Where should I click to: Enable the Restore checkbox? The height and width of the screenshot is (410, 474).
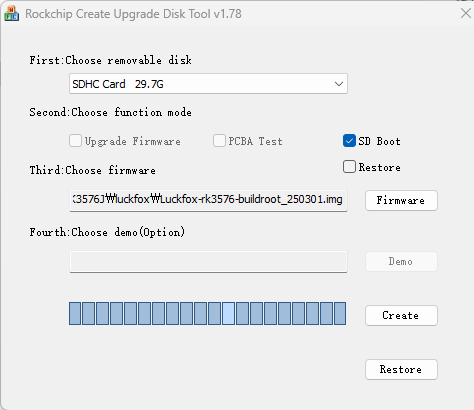click(x=349, y=167)
